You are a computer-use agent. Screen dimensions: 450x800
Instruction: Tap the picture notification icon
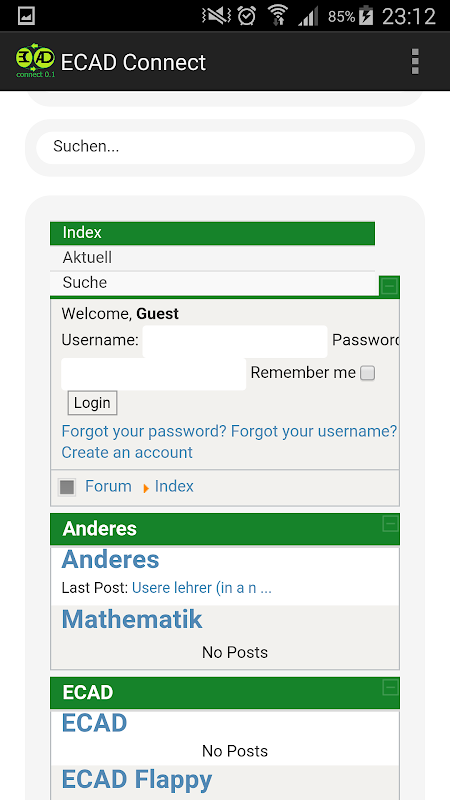tap(26, 17)
